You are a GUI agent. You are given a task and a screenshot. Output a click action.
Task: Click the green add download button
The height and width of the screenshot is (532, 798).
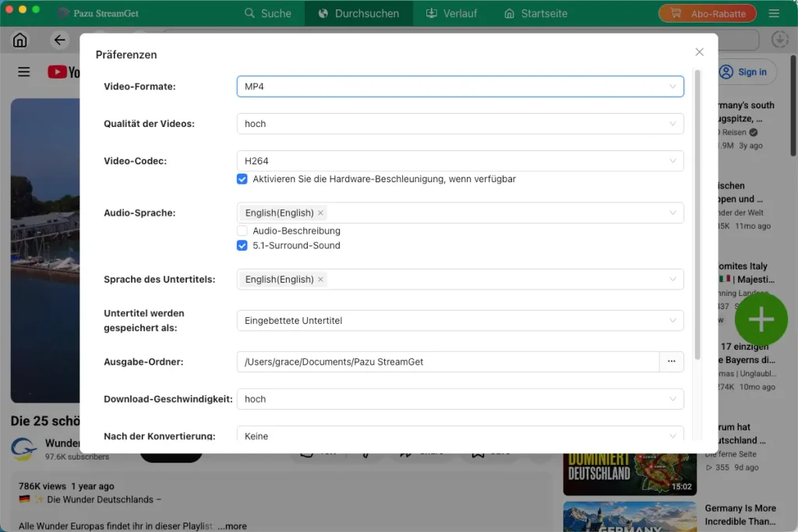(761, 319)
